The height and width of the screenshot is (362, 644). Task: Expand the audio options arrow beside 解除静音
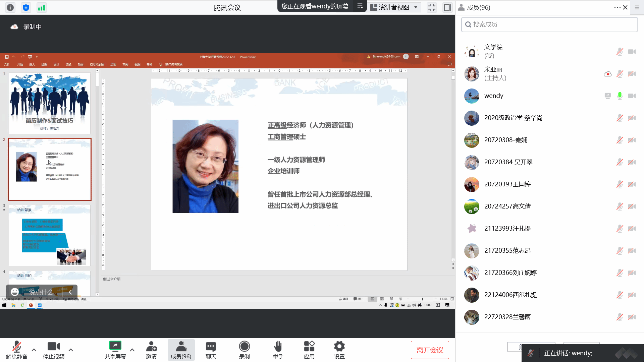pyautogui.click(x=34, y=350)
